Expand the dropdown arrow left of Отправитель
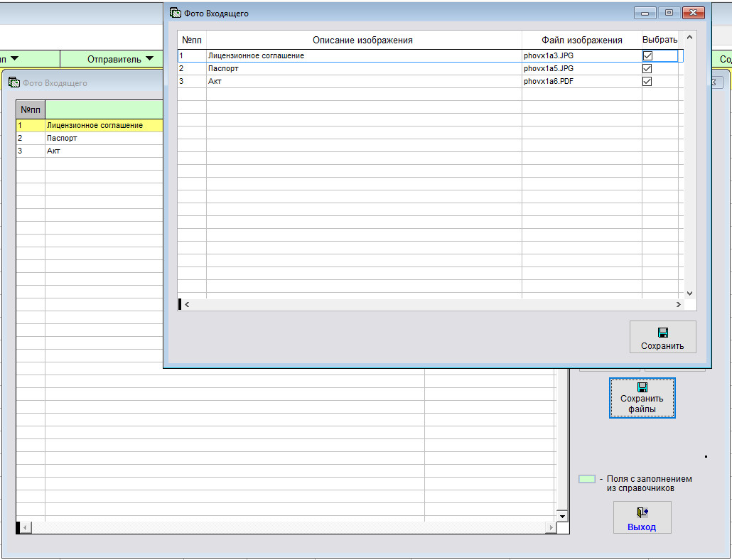Screen dimensions: 732x560 tap(14, 59)
